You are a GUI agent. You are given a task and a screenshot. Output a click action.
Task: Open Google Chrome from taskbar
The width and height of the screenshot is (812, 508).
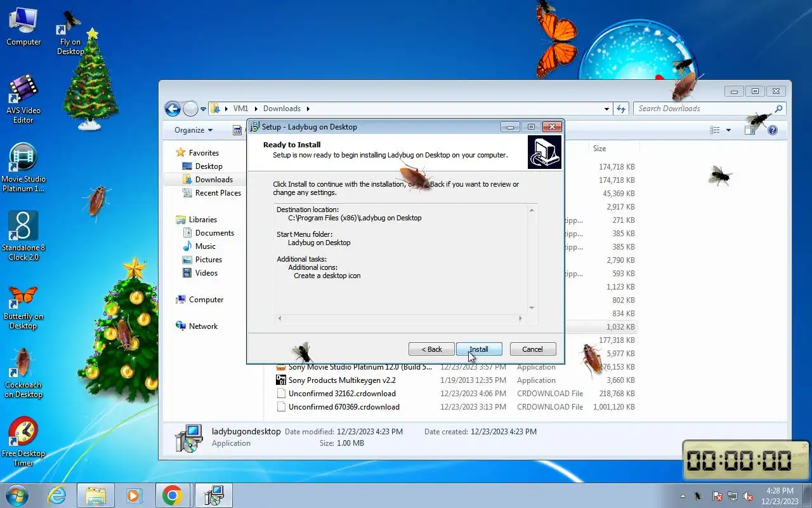tap(173, 495)
